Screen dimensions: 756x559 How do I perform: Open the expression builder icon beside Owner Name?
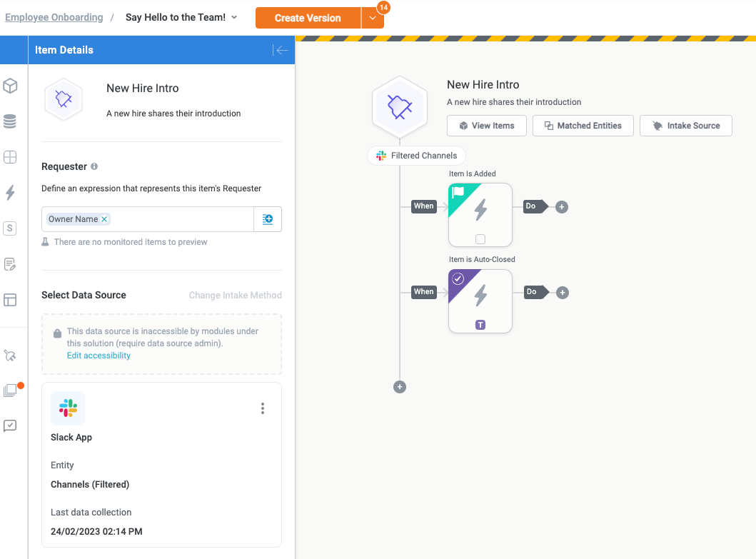point(268,219)
